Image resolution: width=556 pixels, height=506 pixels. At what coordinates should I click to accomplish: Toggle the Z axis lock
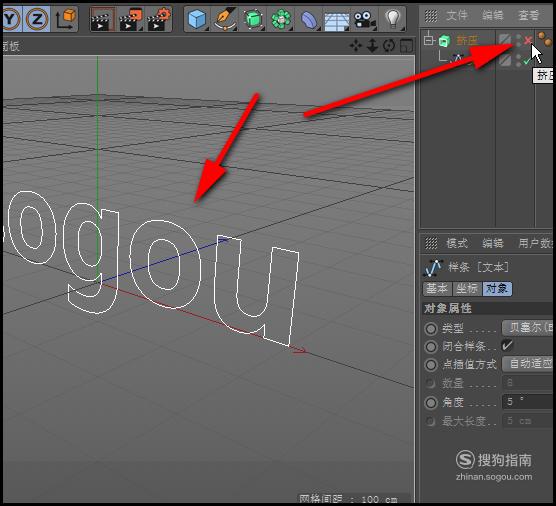click(x=37, y=19)
